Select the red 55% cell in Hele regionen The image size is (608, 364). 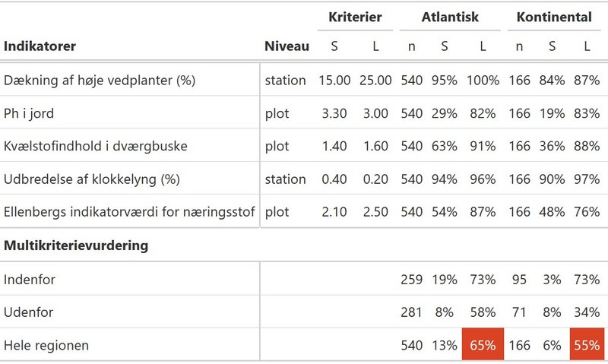[587, 344]
